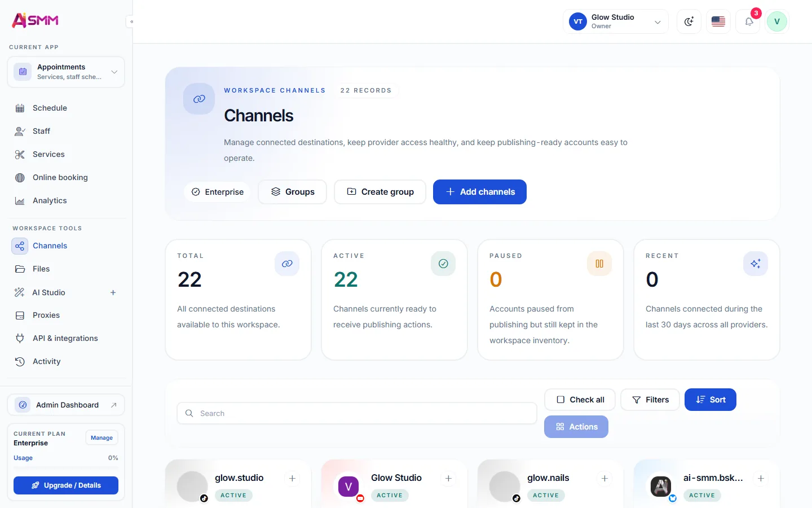Click the Activity history icon
Screen dimensions: 812x508
20,361
